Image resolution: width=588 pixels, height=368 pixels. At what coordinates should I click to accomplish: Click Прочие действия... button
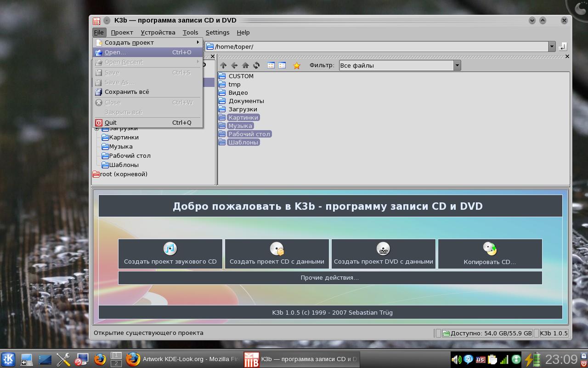(x=330, y=278)
